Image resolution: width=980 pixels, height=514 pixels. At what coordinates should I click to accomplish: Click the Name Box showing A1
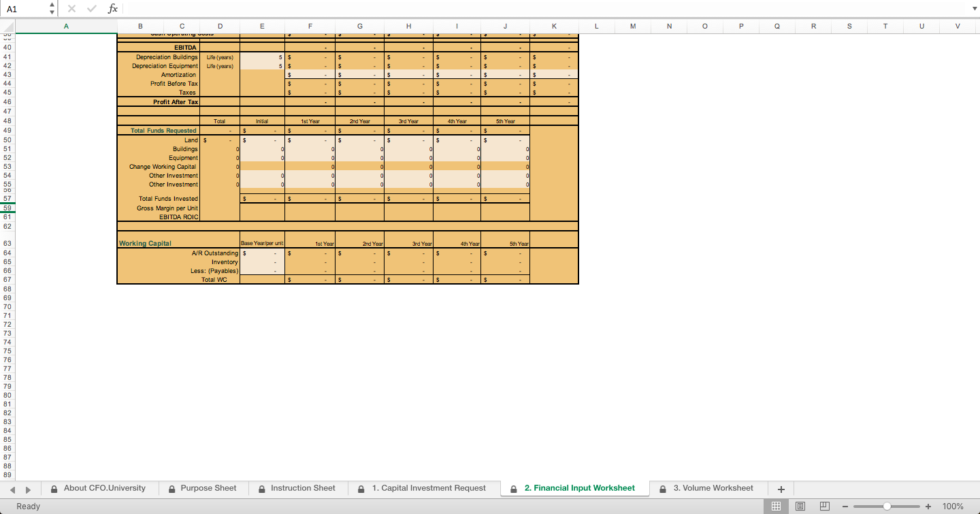point(24,8)
